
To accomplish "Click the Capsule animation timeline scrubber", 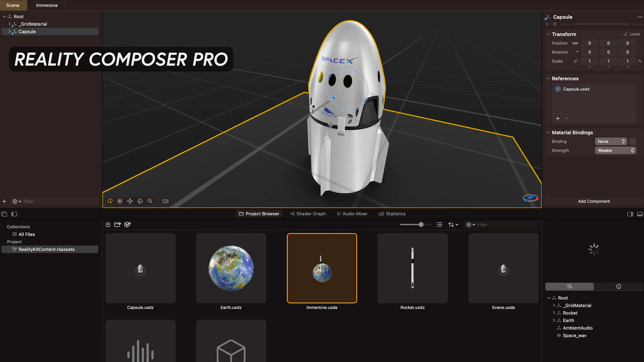I will 601,24.
